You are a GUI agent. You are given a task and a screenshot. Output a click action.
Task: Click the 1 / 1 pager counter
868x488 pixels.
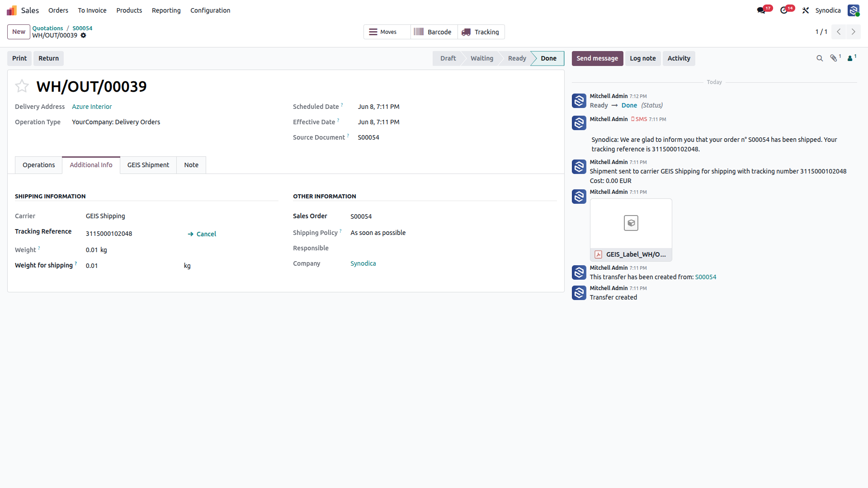(821, 32)
